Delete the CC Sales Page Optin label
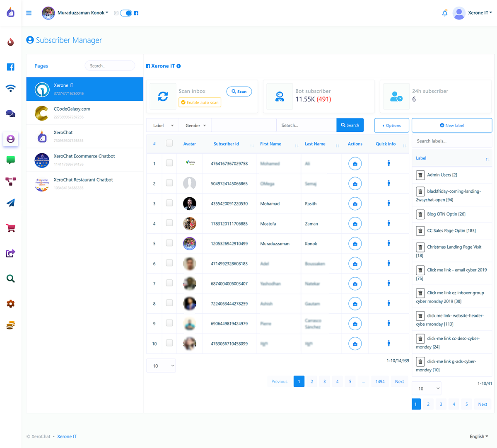This screenshot has height=448, width=497. point(420,230)
